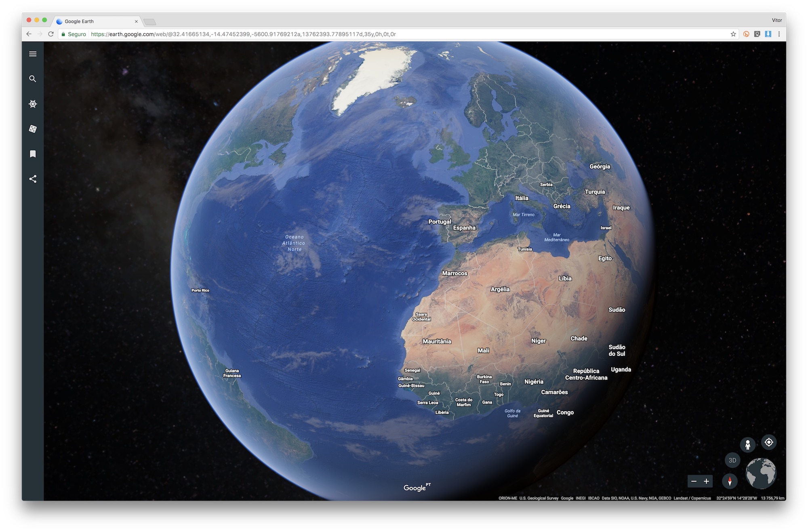
Task: Click the Líbia country label
Action: [x=565, y=278]
